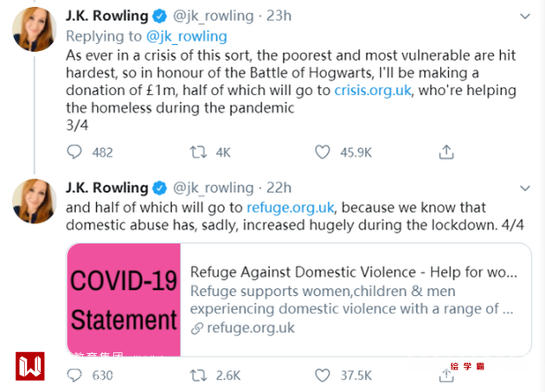
Task: Share the 4/4 refuge tweet
Action: [x=446, y=375]
